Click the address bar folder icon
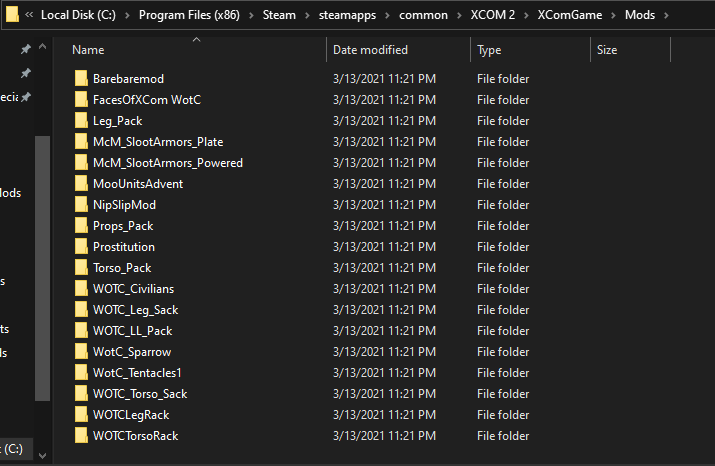The image size is (715, 466). pos(12,14)
